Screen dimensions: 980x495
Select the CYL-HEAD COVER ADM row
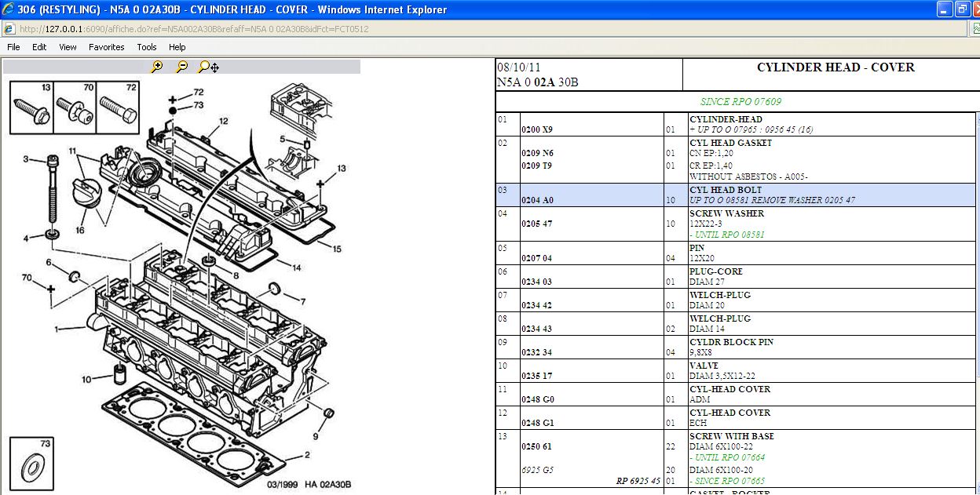tap(730, 394)
